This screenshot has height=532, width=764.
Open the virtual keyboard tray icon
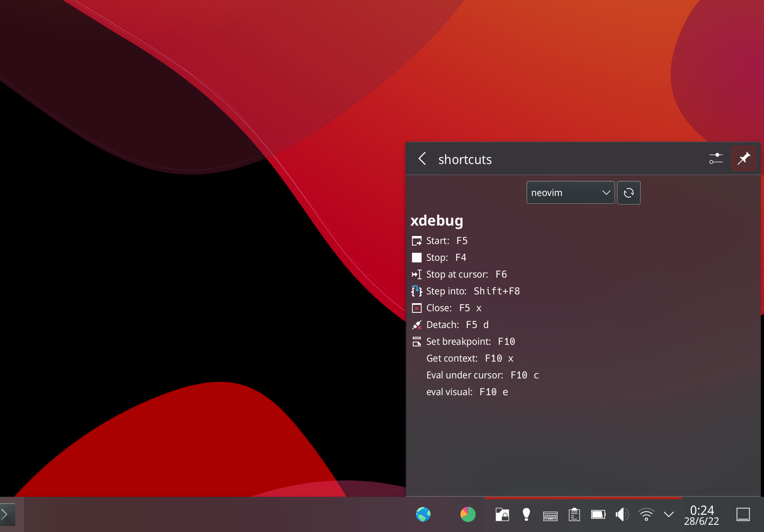(550, 516)
